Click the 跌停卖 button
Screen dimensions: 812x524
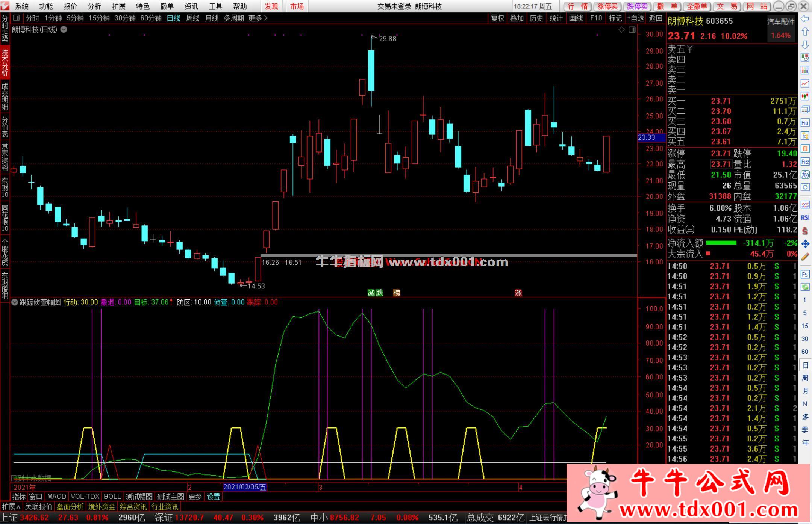click(638, 6)
